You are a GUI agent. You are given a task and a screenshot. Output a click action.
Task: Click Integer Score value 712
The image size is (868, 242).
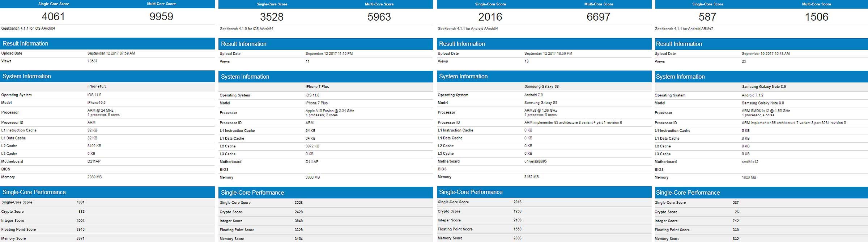(736, 221)
